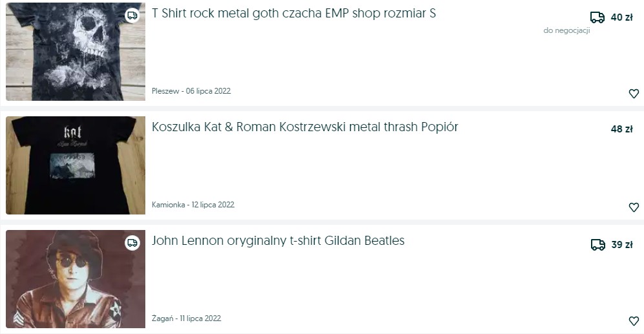
Task: Open "T Shirt rock metal goth czacha" listing title
Action: pos(294,14)
